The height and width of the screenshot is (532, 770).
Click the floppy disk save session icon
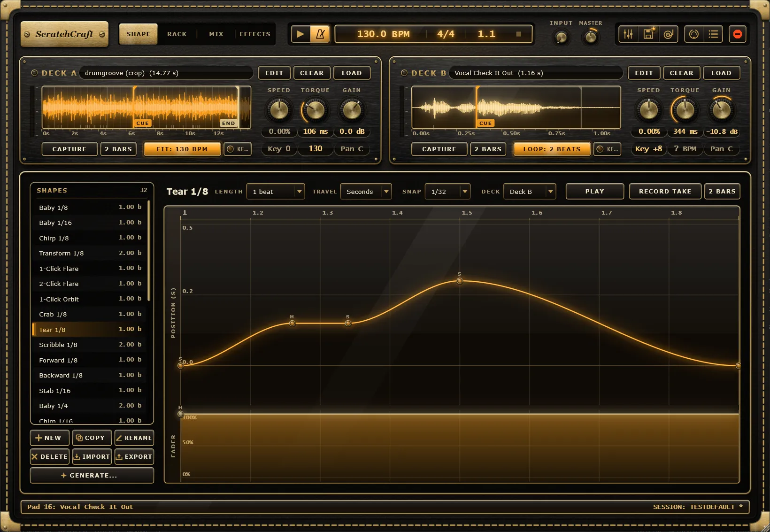[x=648, y=34]
